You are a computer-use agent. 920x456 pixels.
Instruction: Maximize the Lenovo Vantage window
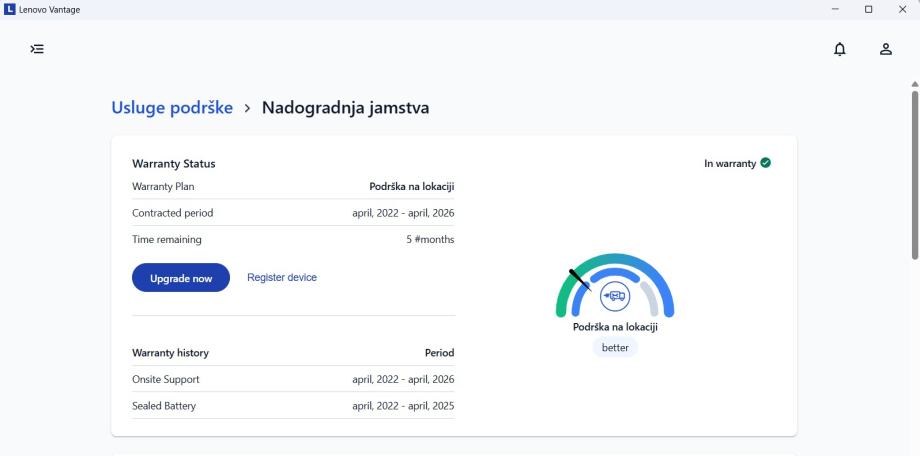click(x=868, y=9)
